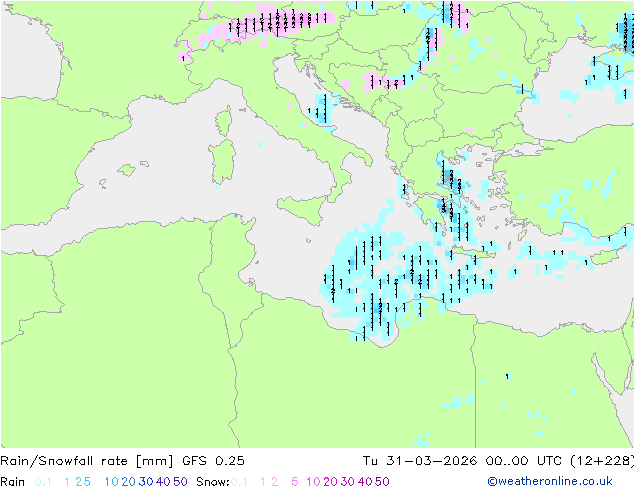Click the "Rain/Snowfall rate [mm]" title text
The image size is (634, 490).
pos(87,461)
